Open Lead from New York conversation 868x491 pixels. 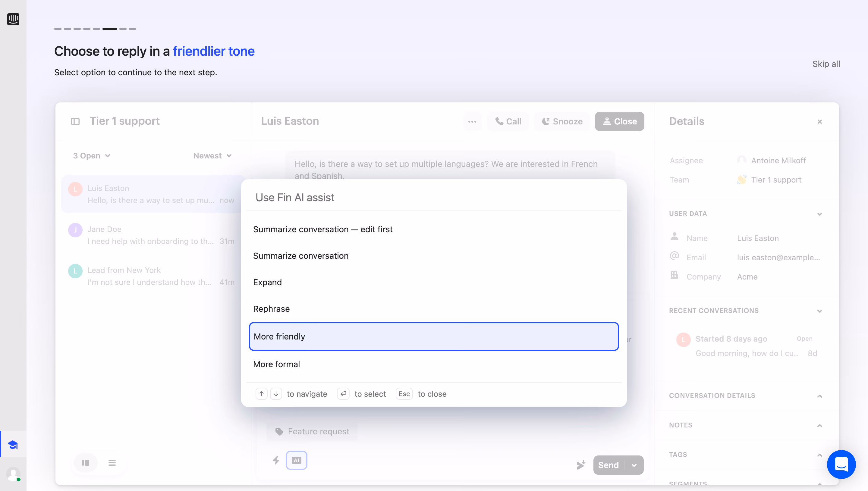click(x=153, y=276)
